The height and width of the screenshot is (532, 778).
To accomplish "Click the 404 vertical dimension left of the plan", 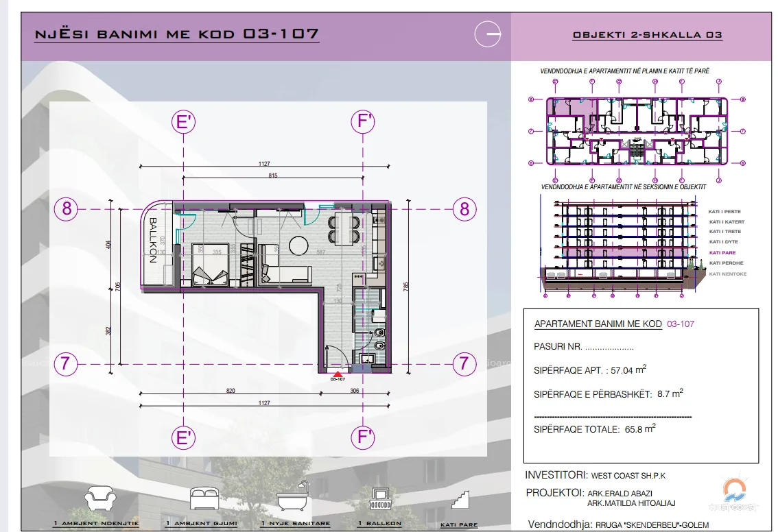I will pos(108,245).
